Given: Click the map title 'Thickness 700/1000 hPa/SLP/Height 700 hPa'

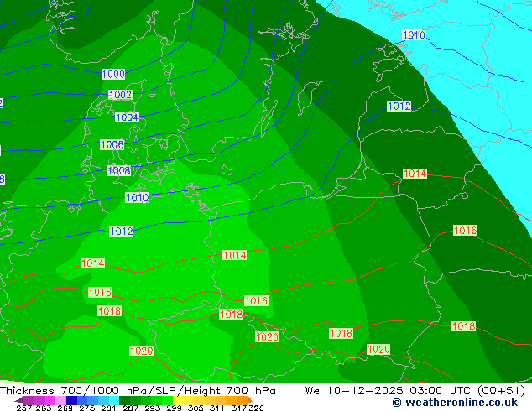Looking at the screenshot, I should pos(138,391).
